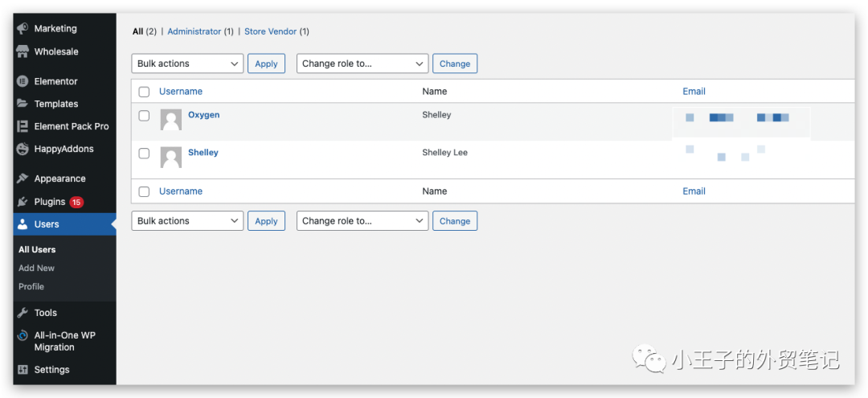Click the Templates folder icon

23,104
